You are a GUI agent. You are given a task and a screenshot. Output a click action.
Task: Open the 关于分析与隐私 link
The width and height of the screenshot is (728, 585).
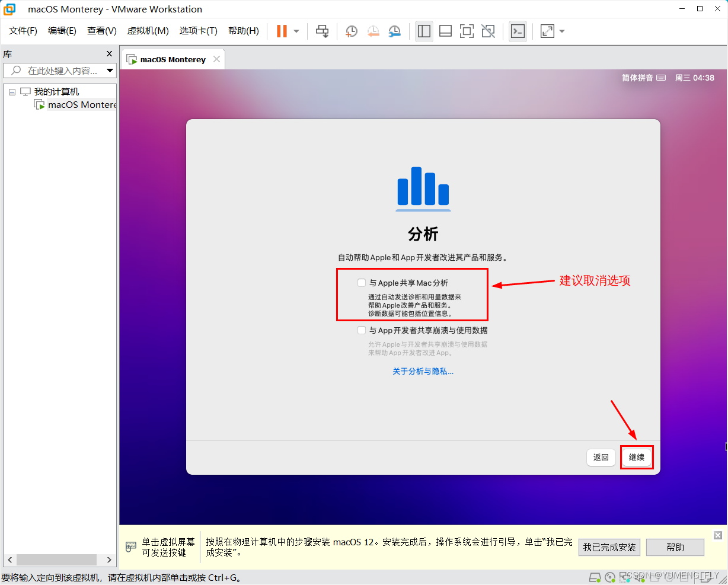tap(423, 371)
